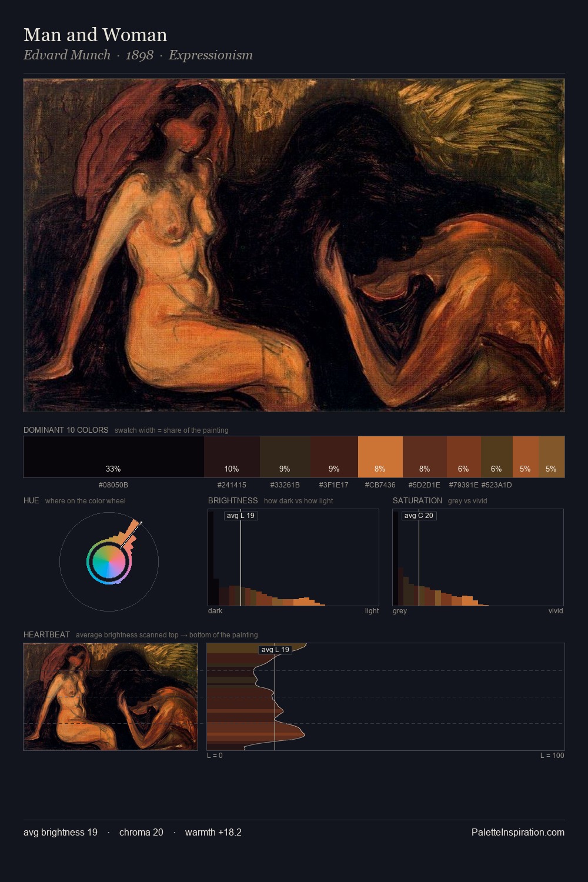Click the 'avg L 19' label in Heartbeat chart
Image resolution: width=588 pixels, height=882 pixels.
coord(275,650)
